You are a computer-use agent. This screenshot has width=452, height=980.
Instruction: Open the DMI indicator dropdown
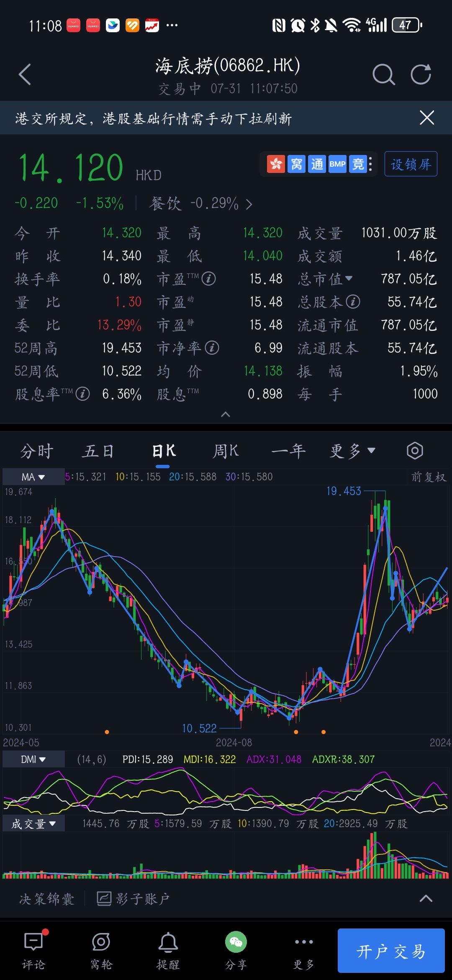(33, 759)
